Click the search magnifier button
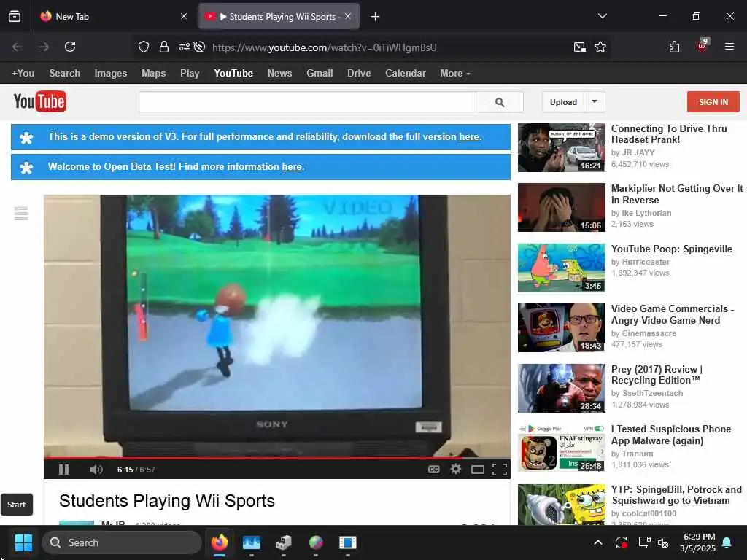The image size is (747, 560). [x=500, y=102]
